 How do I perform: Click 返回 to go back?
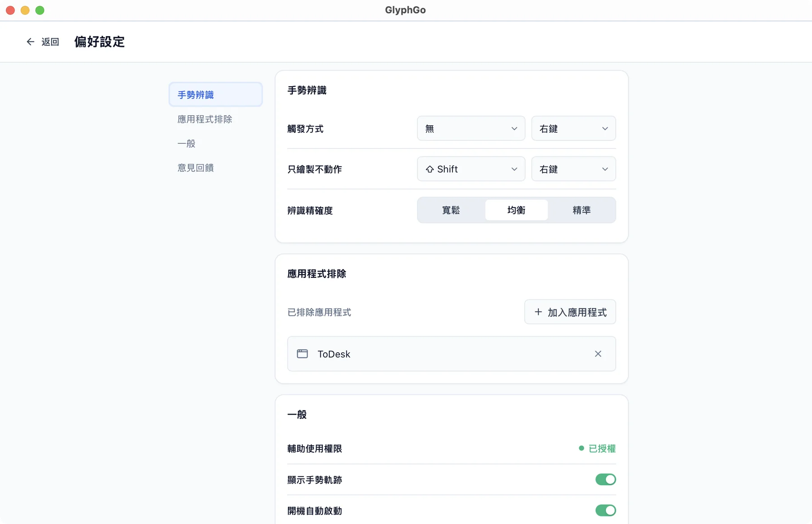click(43, 41)
